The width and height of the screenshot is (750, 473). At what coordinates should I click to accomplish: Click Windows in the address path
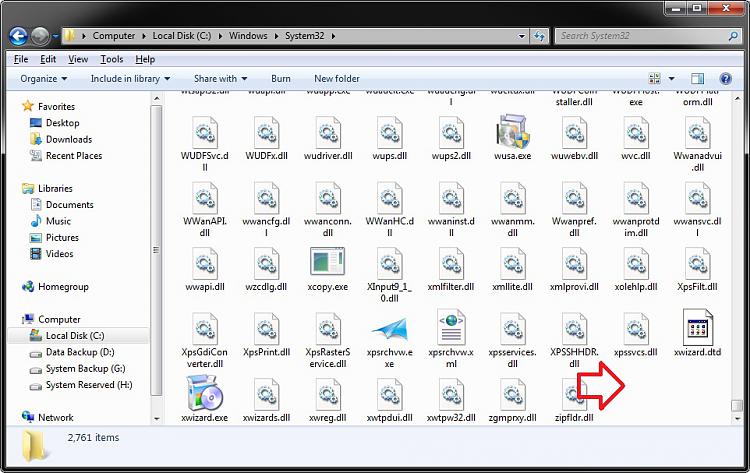click(248, 36)
